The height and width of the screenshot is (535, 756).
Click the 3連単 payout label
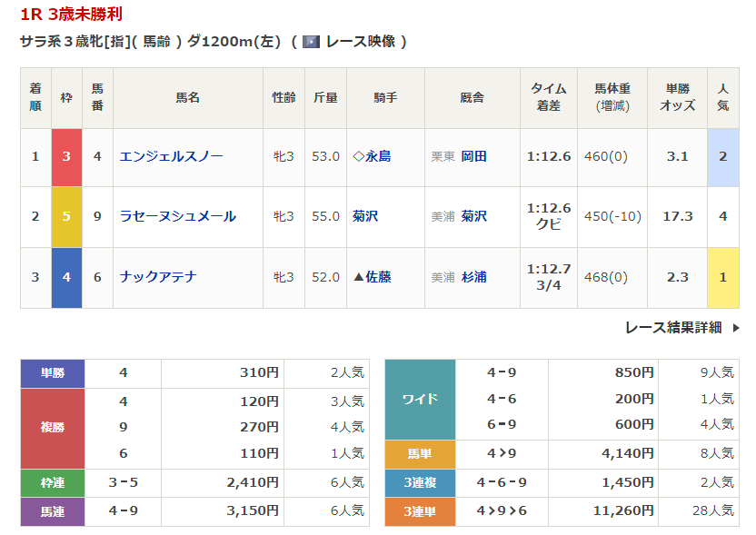[x=420, y=511]
